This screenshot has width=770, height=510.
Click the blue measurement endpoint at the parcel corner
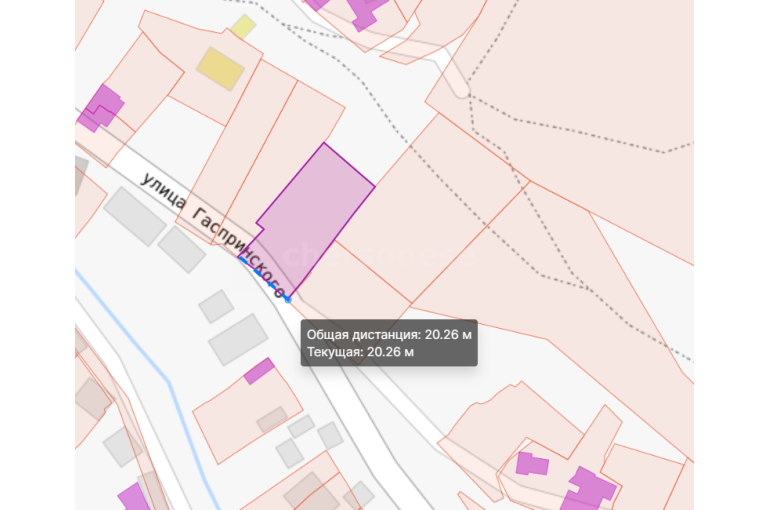[288, 298]
